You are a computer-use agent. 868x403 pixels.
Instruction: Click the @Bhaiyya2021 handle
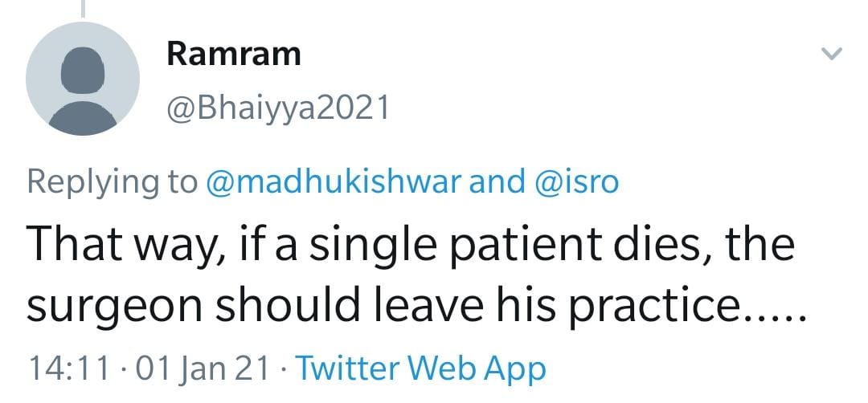tap(277, 106)
